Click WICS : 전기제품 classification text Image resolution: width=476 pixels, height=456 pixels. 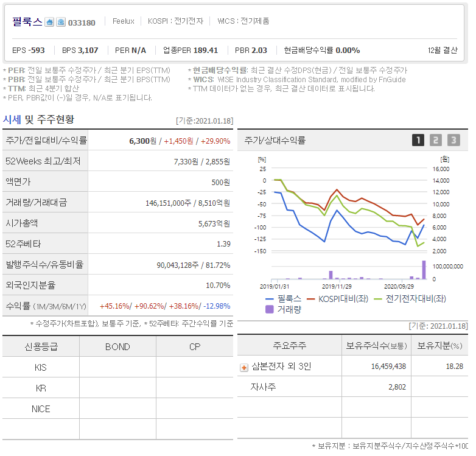pos(243,21)
